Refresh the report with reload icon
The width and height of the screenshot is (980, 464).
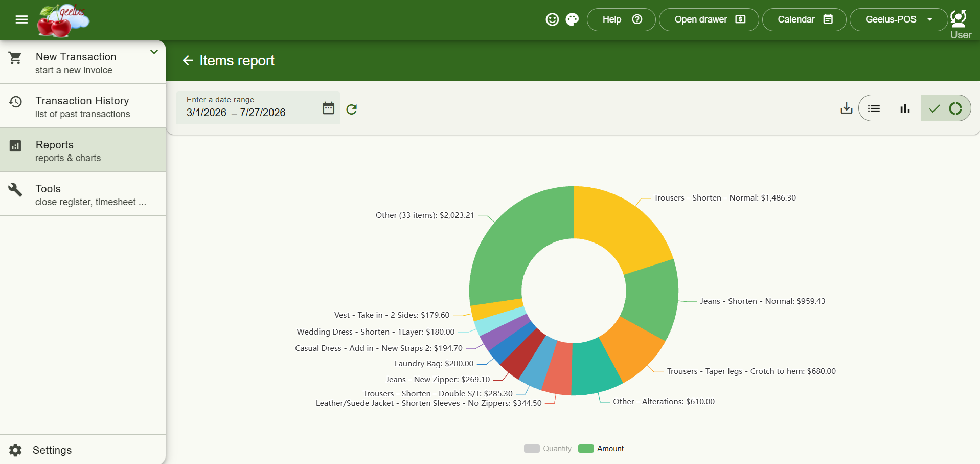click(x=352, y=109)
